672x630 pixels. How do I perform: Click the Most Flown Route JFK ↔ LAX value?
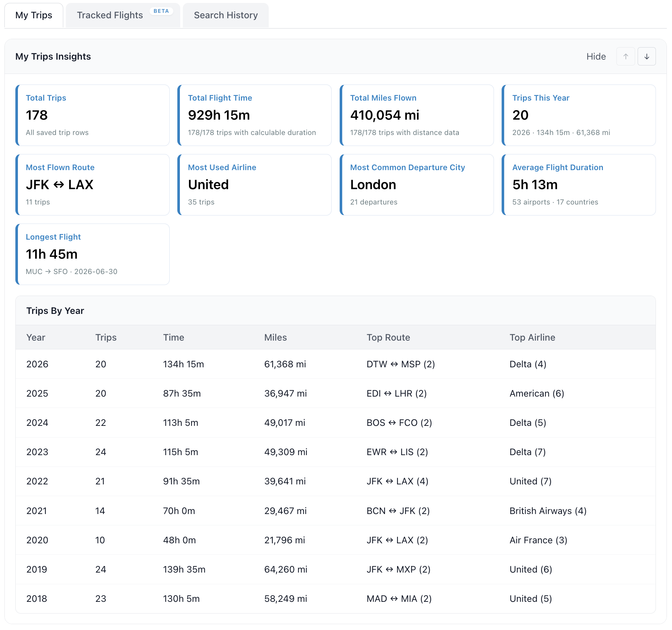(60, 185)
